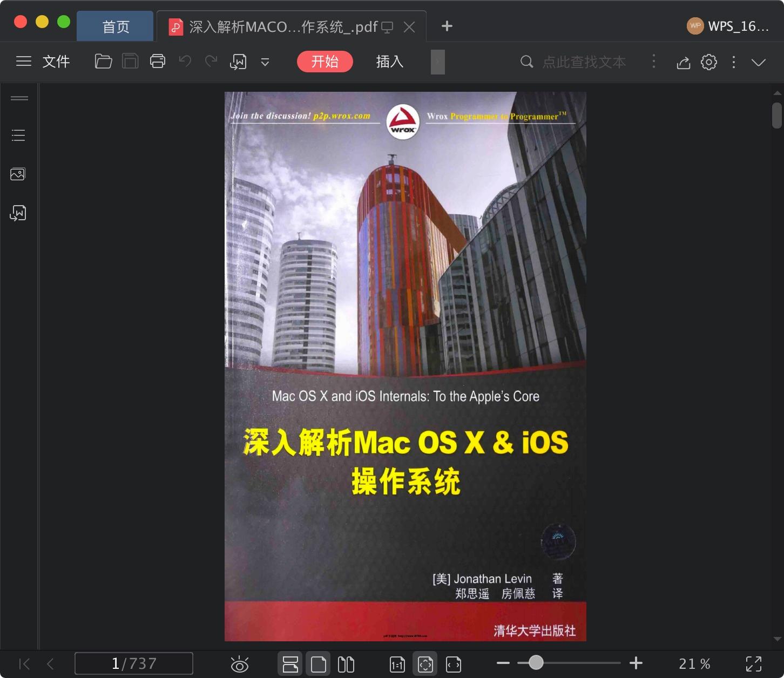Click scrollbar down arrow
The image size is (784, 678).
(777, 639)
